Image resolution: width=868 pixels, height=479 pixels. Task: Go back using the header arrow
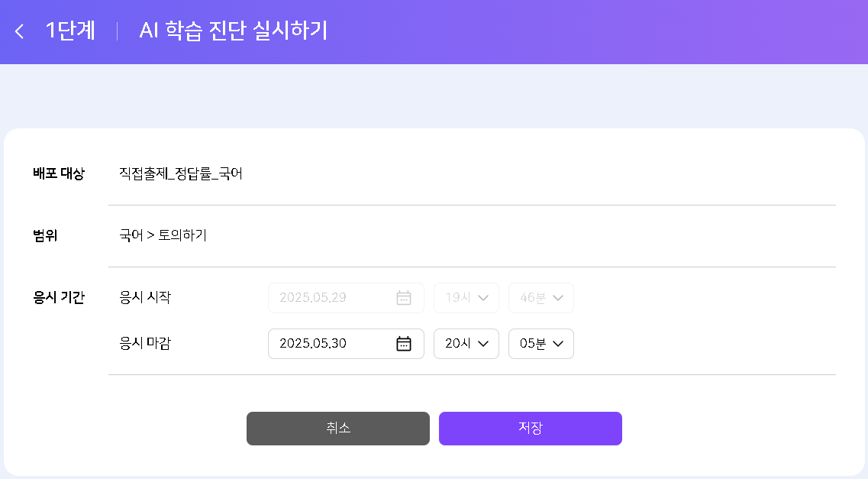pyautogui.click(x=20, y=31)
